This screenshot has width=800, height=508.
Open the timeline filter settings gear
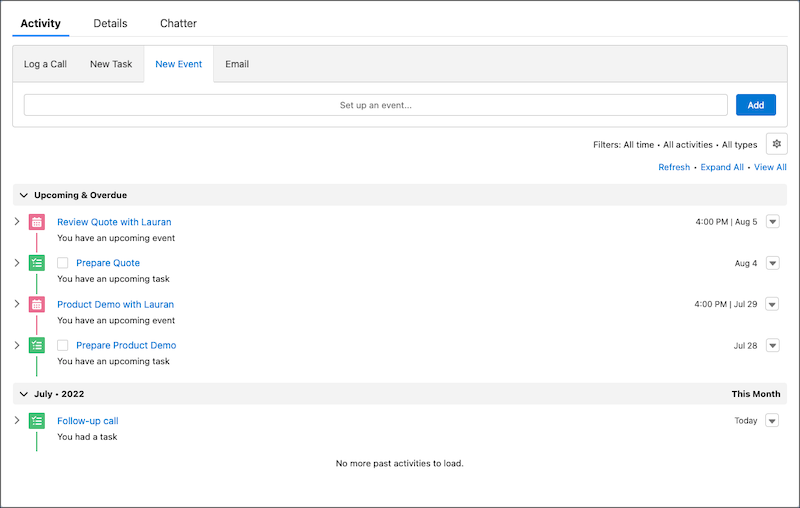tap(777, 144)
